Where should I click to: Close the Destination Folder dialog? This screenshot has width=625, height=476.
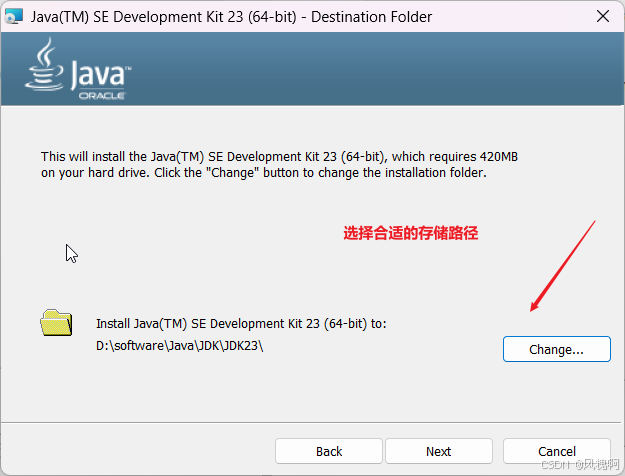[603, 16]
